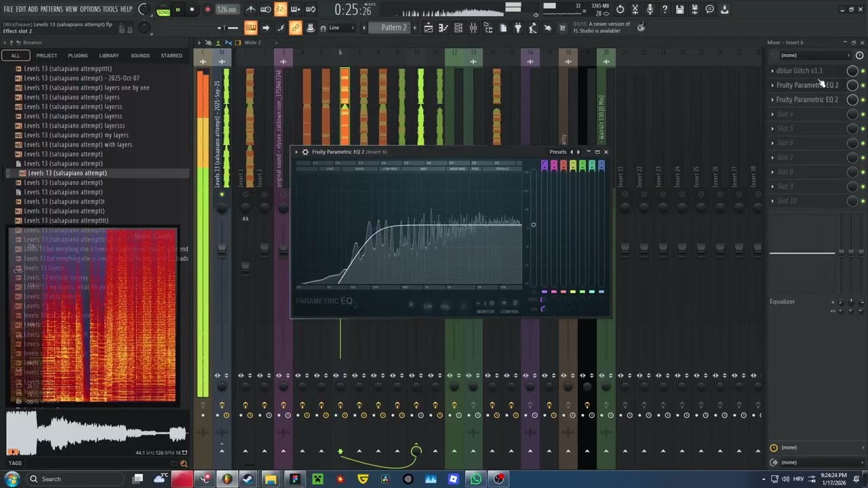
Task: Click the export/download icon in toolbar
Action: [725, 9]
